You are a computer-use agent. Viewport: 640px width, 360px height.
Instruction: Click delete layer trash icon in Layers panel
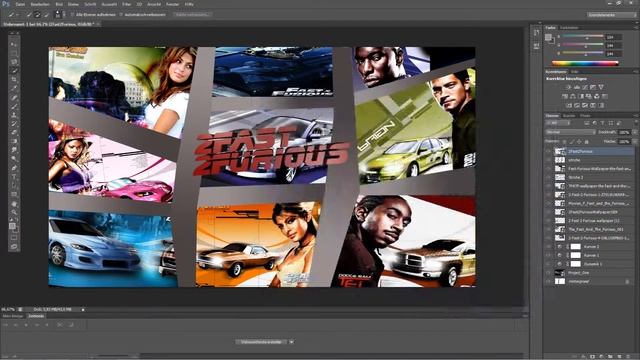[x=628, y=356]
